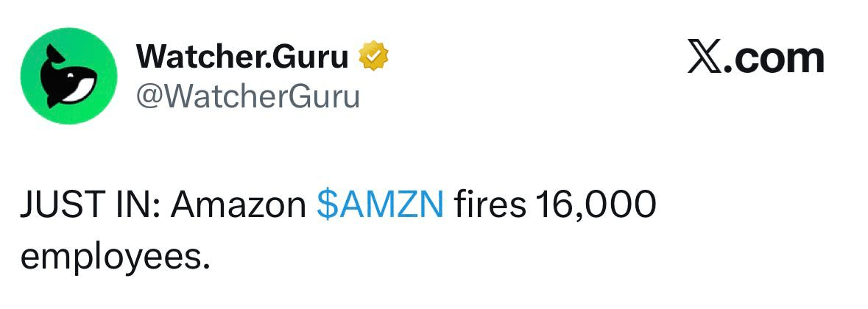Click the "$" sign of AMZN cashtag

coord(325,205)
